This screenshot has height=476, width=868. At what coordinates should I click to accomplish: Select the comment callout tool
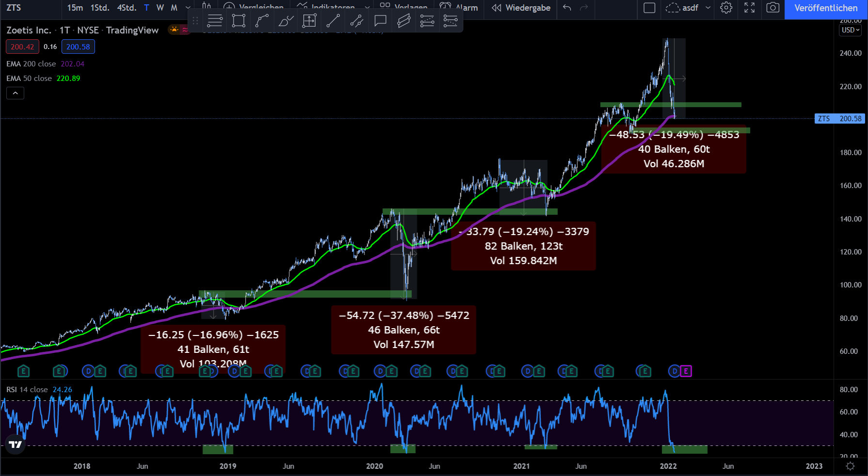[380, 21]
